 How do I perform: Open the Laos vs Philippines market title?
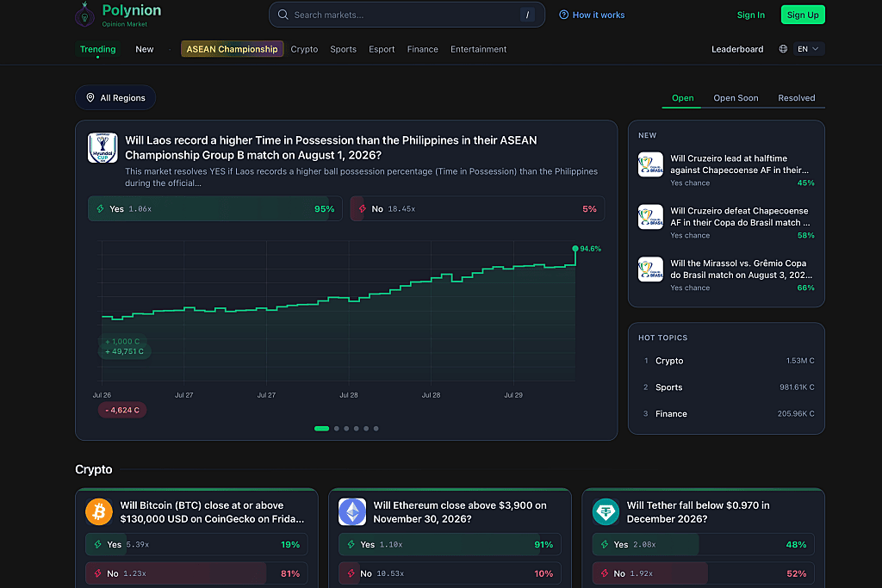331,147
